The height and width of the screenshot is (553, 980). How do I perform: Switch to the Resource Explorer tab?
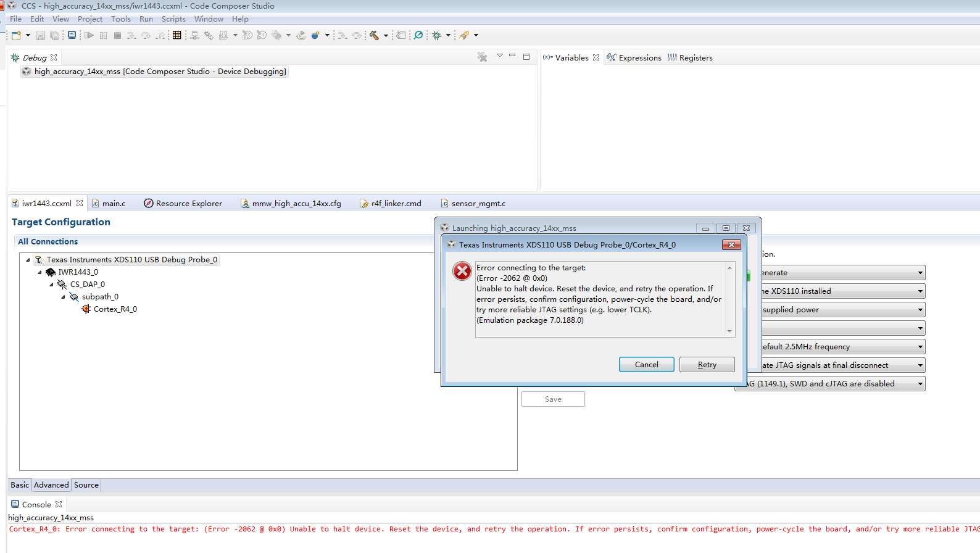(x=183, y=203)
